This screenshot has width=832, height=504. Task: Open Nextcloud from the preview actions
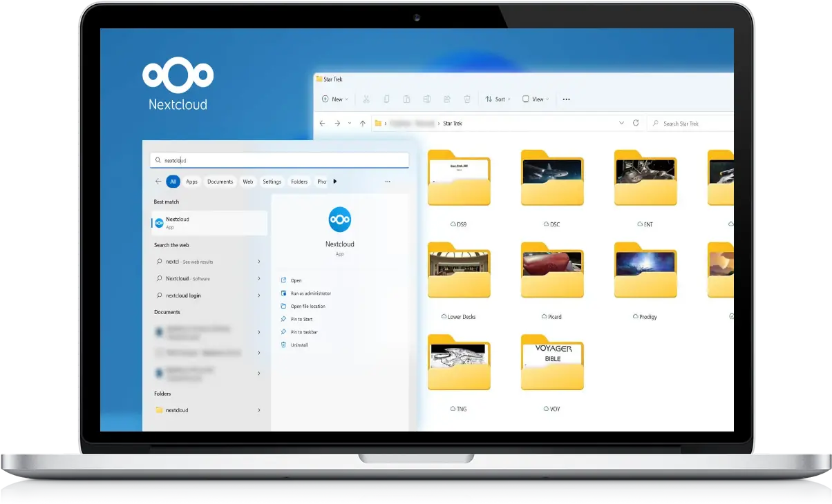pos(292,280)
